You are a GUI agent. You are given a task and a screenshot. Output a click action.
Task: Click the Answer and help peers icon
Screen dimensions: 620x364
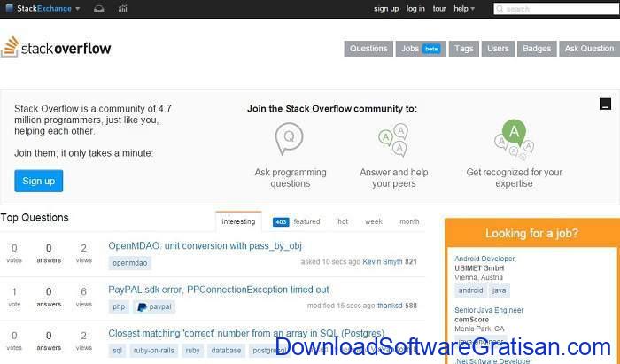pyautogui.click(x=393, y=140)
